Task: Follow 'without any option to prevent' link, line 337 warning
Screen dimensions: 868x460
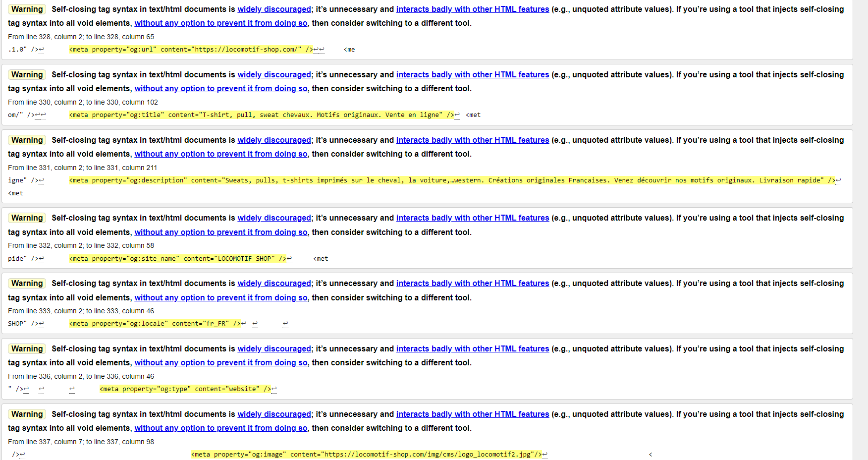Action: 221,428
